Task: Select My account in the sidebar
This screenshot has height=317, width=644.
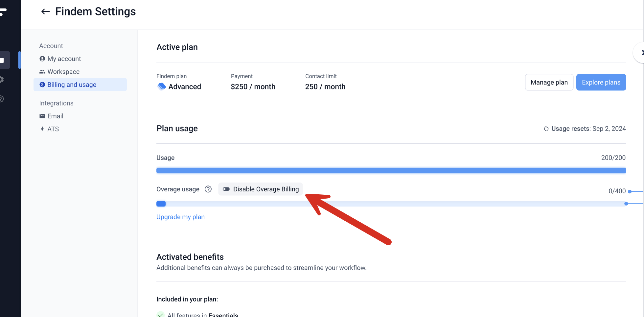Action: pos(64,59)
